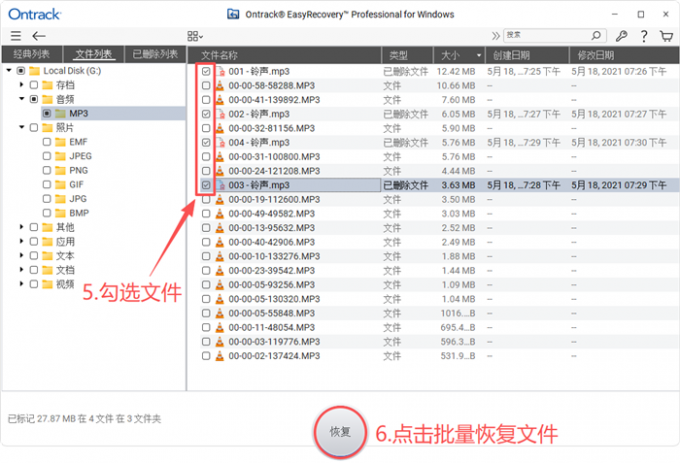Viewport: 680px width, 463px height.
Task: Check the 存档 folder checkbox
Action: point(34,85)
